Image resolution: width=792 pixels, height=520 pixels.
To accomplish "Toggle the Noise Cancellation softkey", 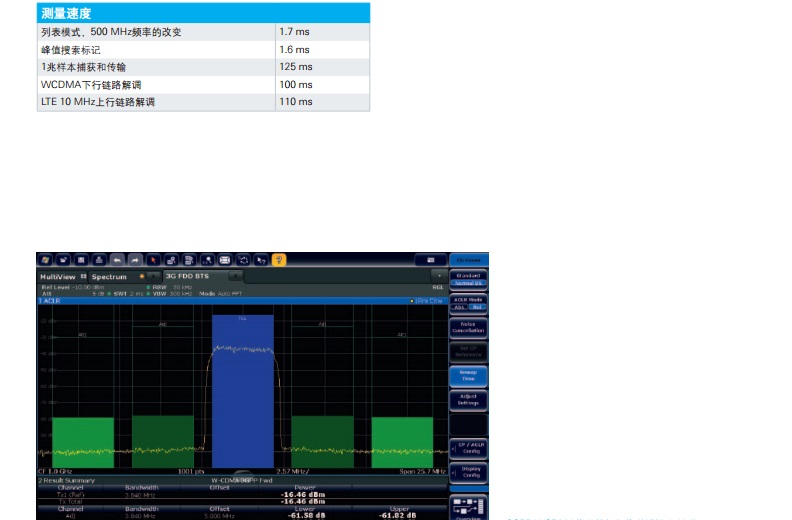I will pos(468,327).
